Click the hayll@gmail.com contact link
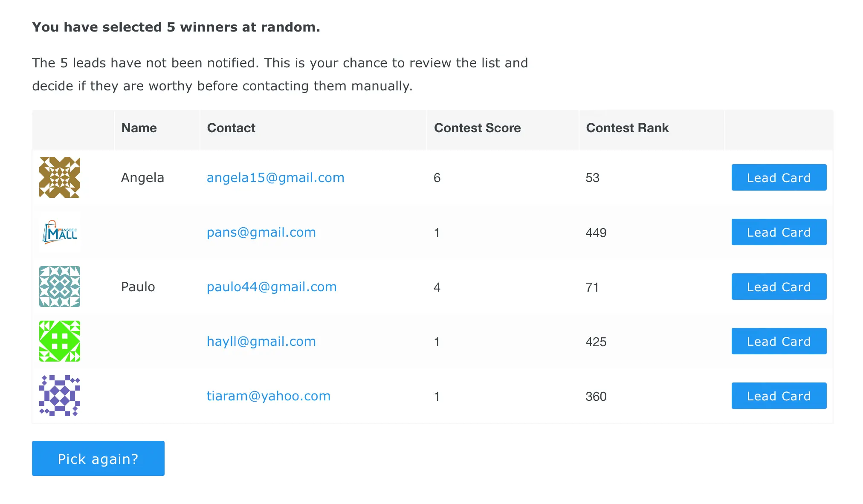Viewport: 863px width, 504px height. click(x=261, y=342)
